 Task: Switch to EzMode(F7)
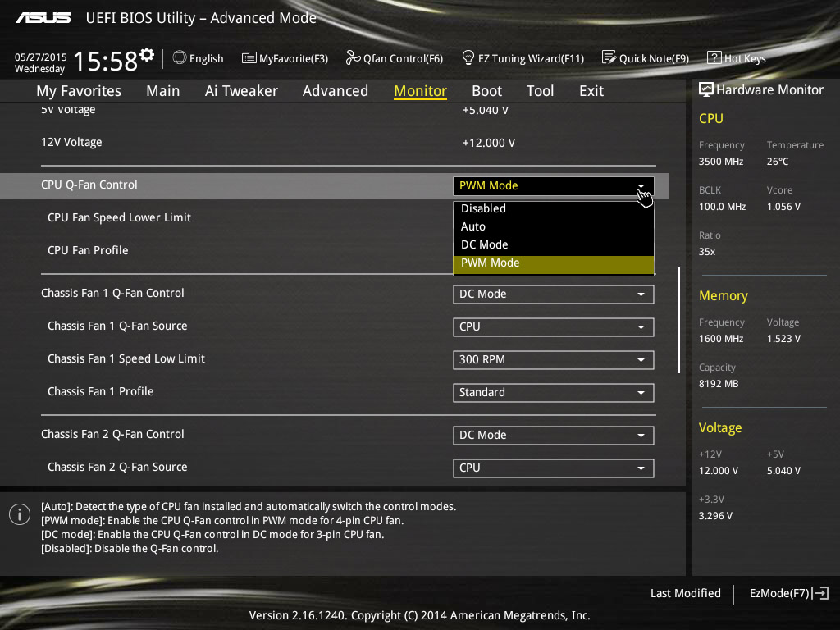pos(779,593)
